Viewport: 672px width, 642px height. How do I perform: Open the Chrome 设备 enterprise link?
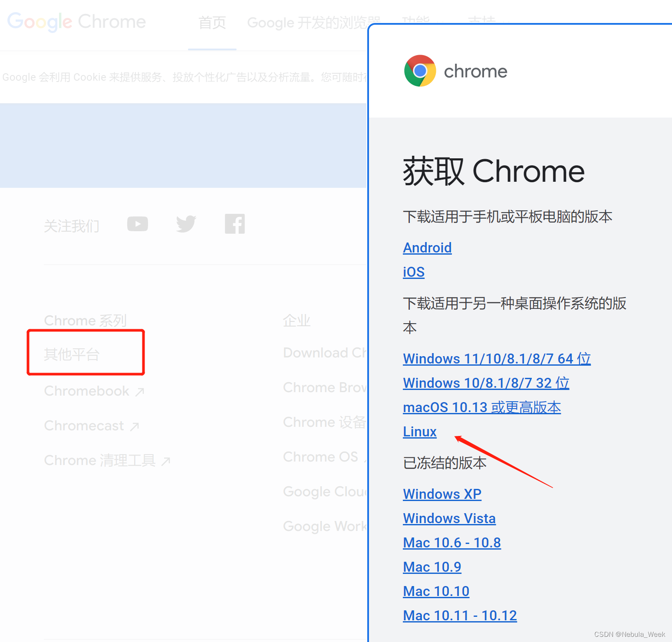325,422
